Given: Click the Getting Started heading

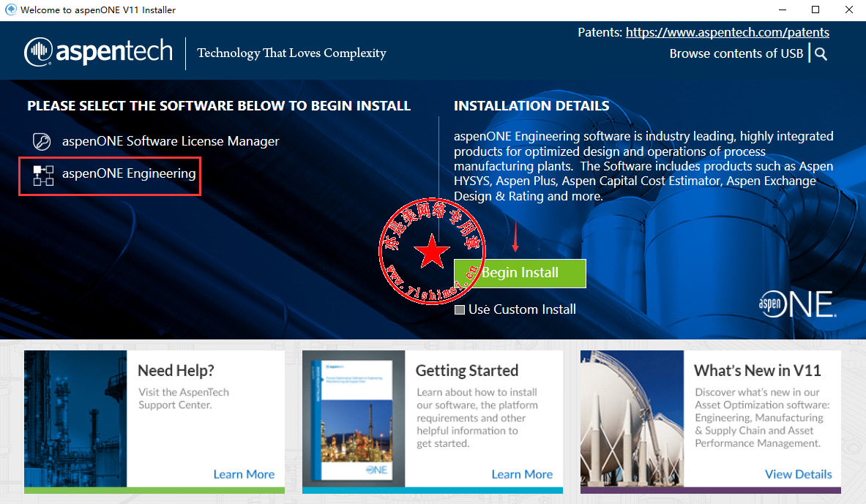Looking at the screenshot, I should 467,370.
